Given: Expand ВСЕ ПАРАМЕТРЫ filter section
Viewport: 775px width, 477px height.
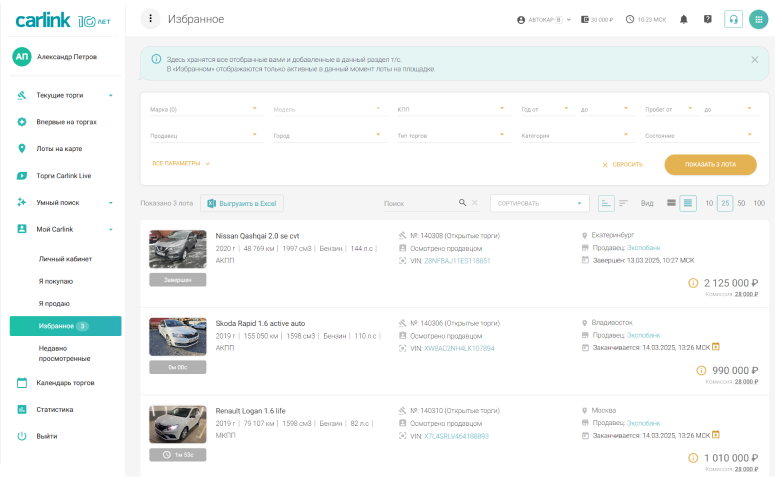Looking at the screenshot, I should click(181, 163).
